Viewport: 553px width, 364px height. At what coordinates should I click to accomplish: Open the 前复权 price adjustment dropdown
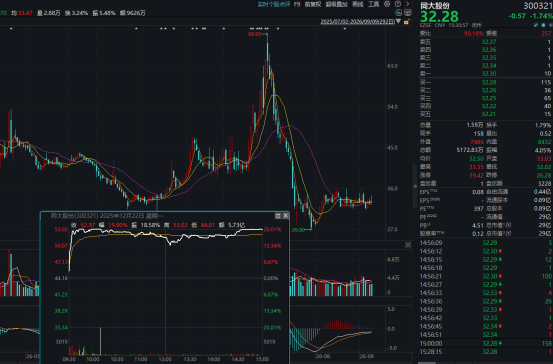[x=312, y=4]
